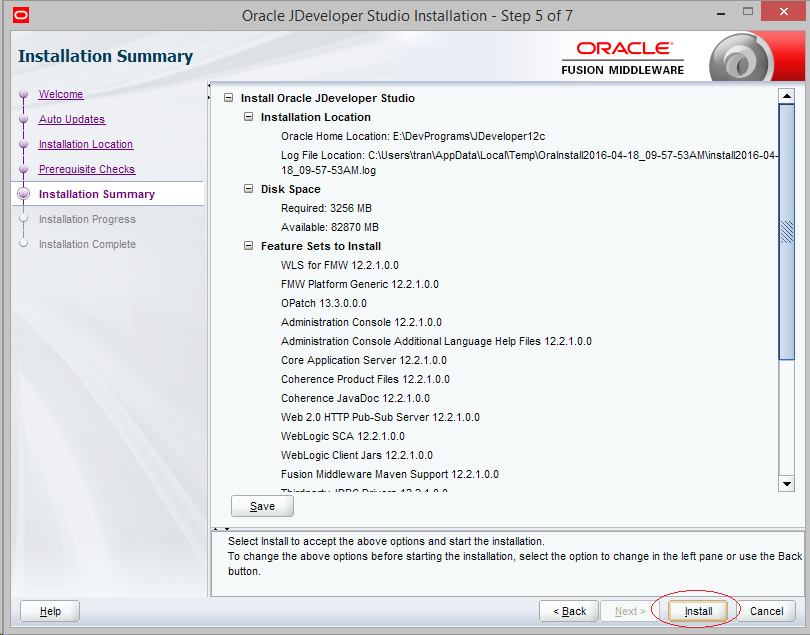Select Coherence JavaDoc 12.2.1.0.0 entry

click(x=355, y=398)
